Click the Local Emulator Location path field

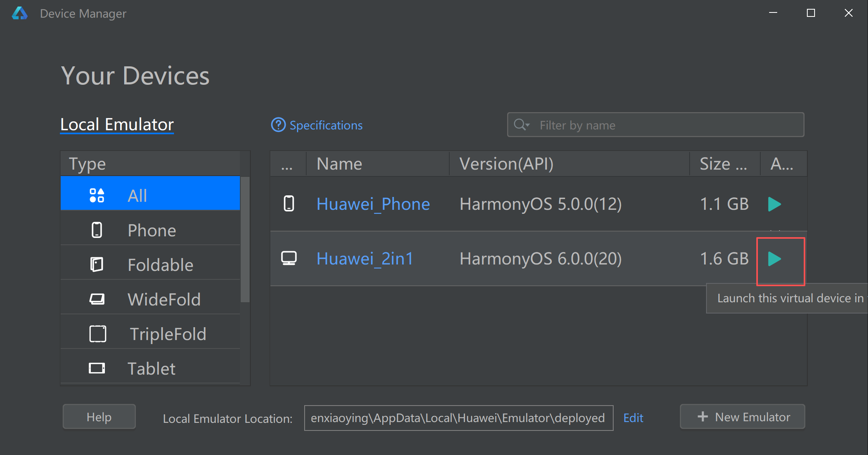point(458,418)
